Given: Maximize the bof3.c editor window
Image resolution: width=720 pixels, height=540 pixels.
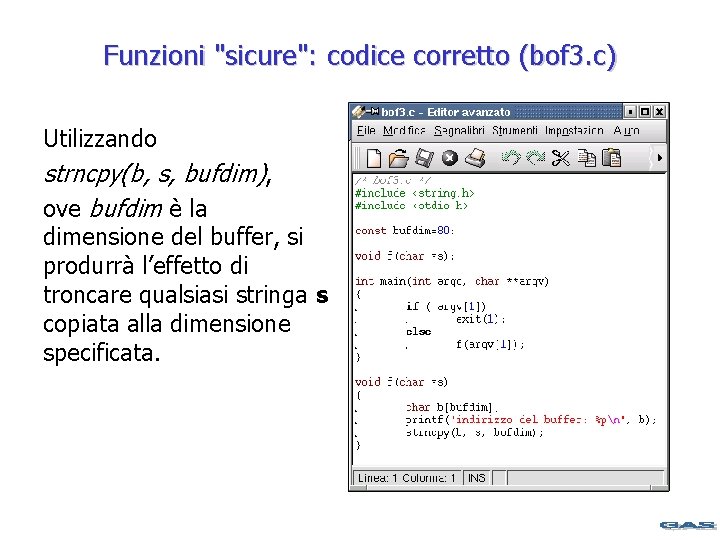Looking at the screenshot, I should click(x=645, y=112).
